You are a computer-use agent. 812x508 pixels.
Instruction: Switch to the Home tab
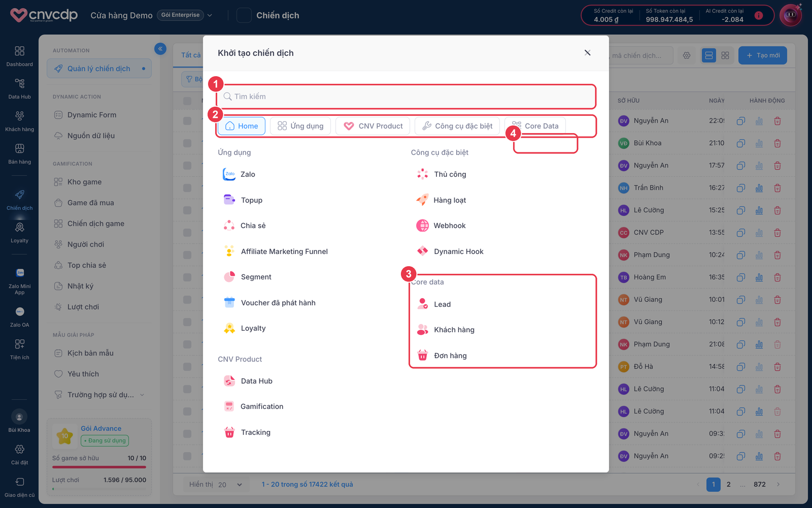[x=242, y=126]
